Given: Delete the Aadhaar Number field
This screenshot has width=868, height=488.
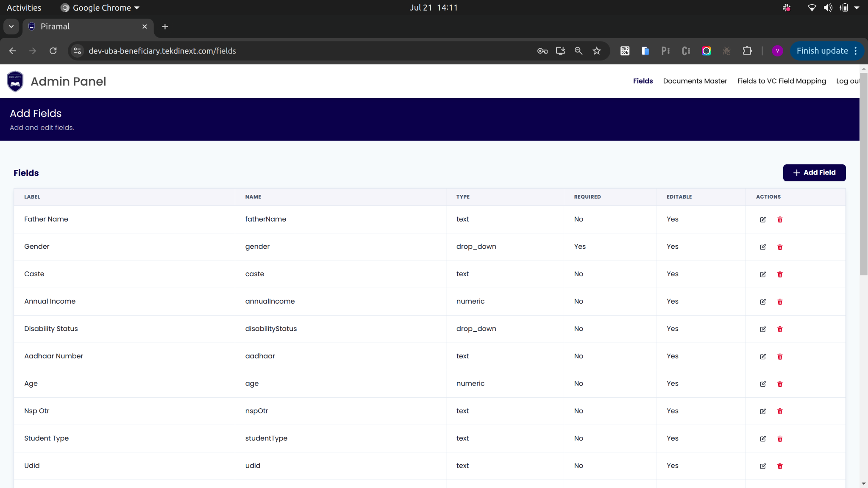Looking at the screenshot, I should tap(780, 357).
